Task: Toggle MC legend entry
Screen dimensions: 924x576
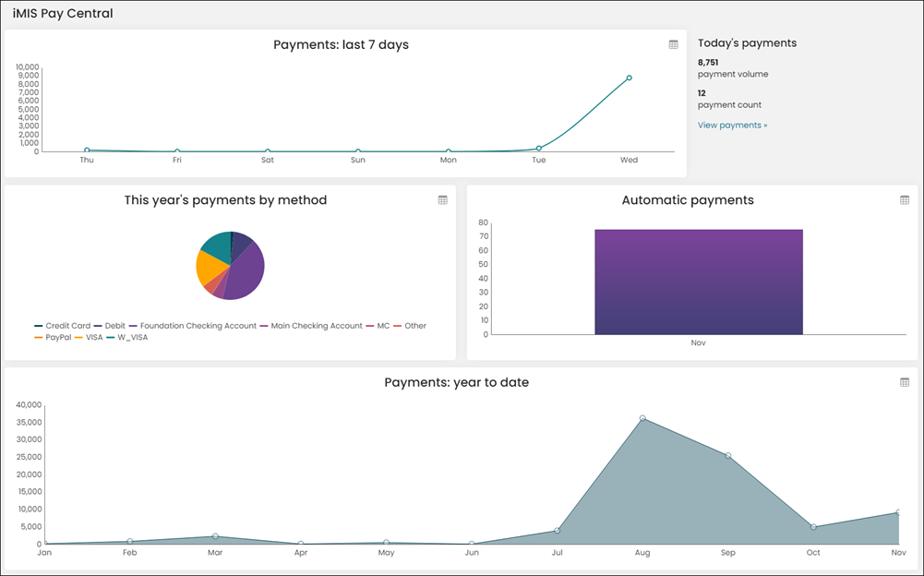Action: tap(378, 326)
